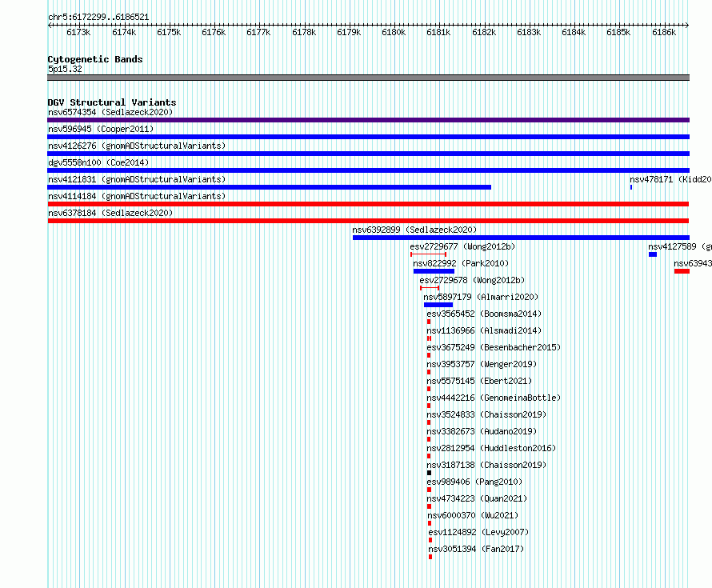Open dgv5558n100 (Coe2014) label
The width and height of the screenshot is (712, 588).
click(98, 162)
